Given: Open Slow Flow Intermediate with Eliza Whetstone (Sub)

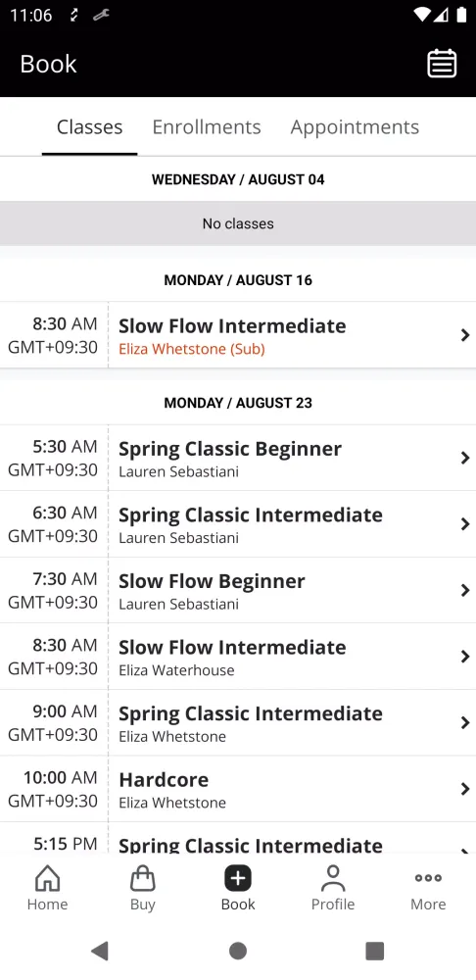Looking at the screenshot, I should [238, 335].
